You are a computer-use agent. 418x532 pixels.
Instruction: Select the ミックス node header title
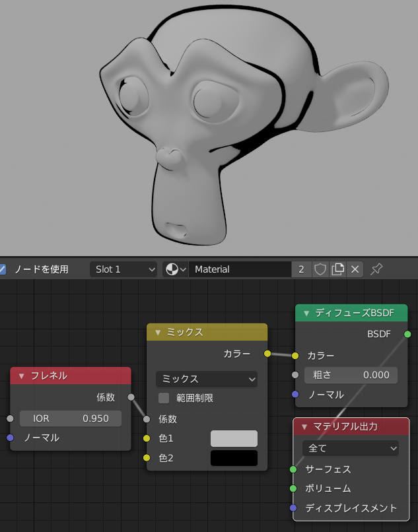(x=185, y=332)
